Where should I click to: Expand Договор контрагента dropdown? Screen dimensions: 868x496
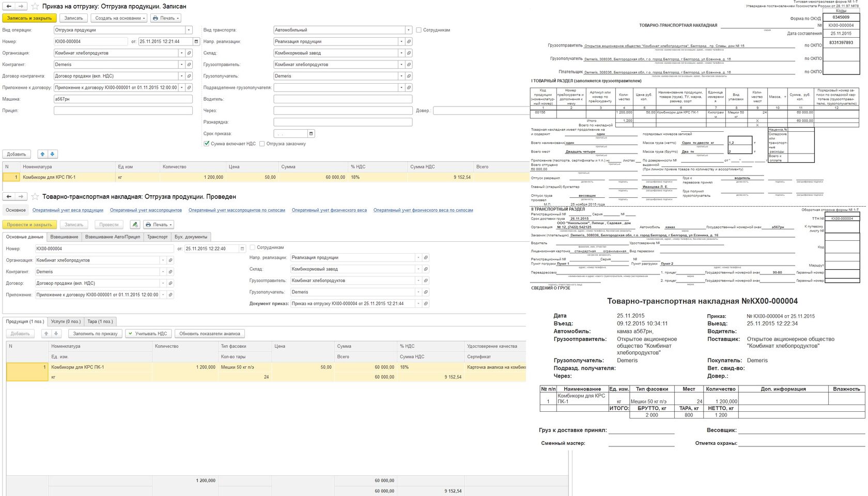tap(181, 76)
